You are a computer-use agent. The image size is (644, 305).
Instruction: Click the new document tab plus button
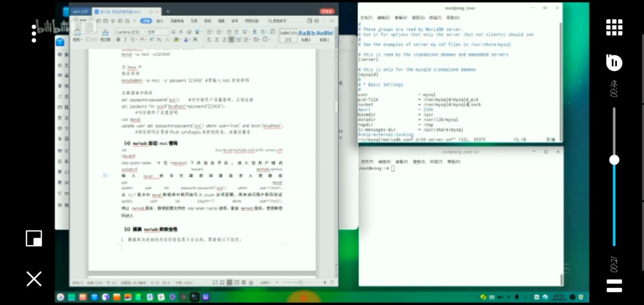click(168, 11)
